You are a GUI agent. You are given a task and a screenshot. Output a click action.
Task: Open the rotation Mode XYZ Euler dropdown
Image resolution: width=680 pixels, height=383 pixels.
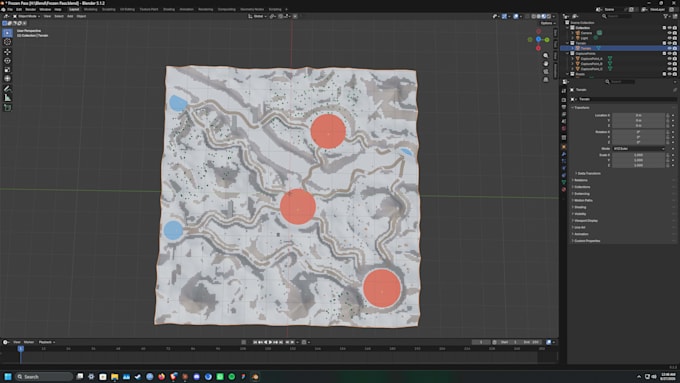638,149
